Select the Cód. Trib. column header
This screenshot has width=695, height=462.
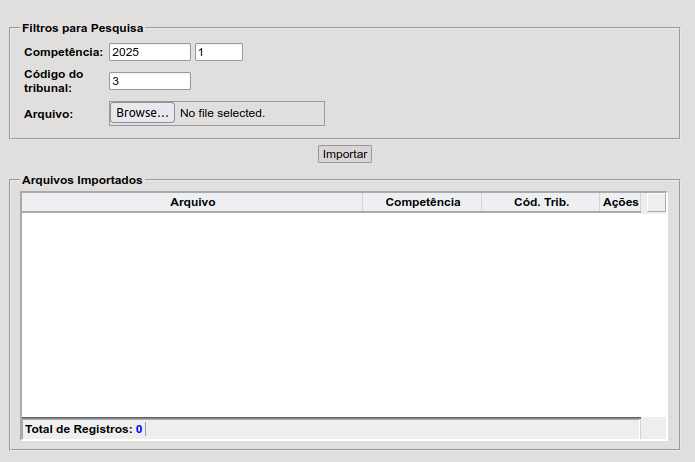[x=541, y=202]
